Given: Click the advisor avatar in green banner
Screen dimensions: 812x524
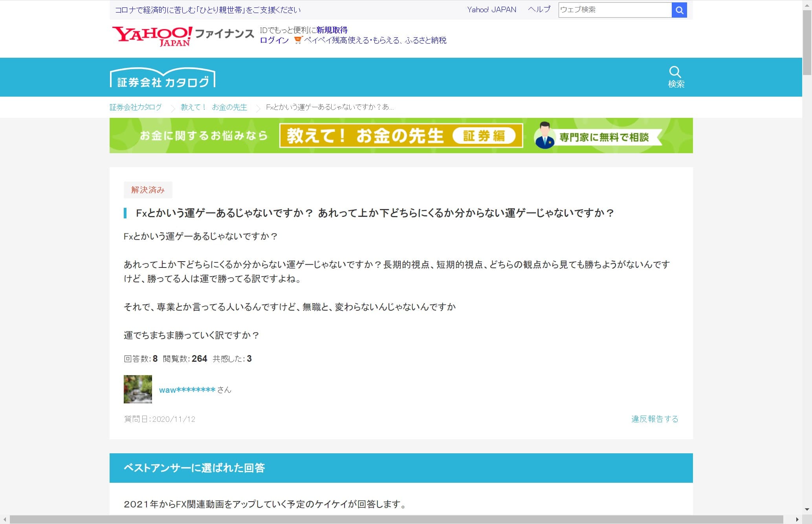Looking at the screenshot, I should [x=545, y=136].
